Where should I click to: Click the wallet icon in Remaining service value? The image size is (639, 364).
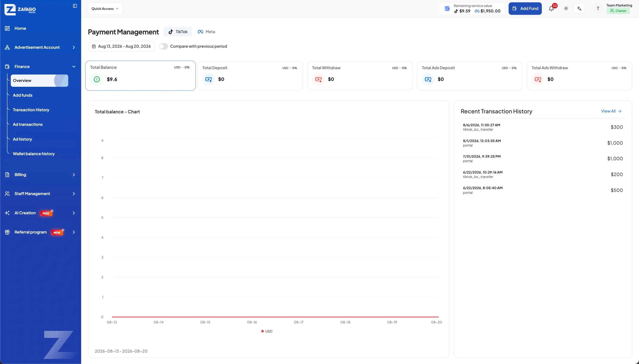click(x=447, y=8)
